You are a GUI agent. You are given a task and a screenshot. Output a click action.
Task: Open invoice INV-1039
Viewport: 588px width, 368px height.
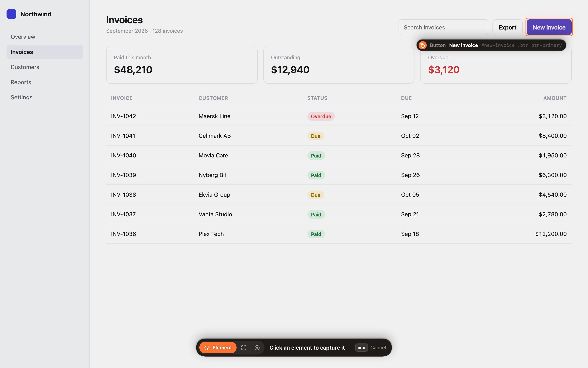pos(124,175)
